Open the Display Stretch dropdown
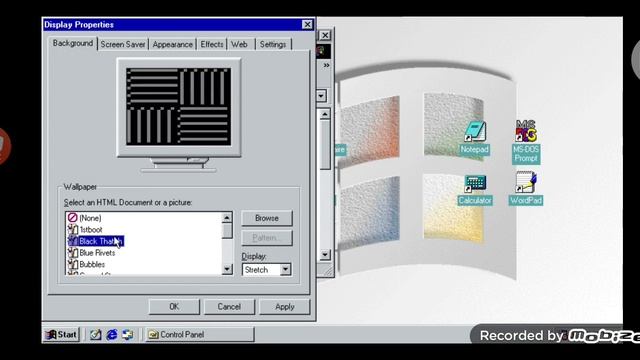The height and width of the screenshot is (360, 640). [285, 270]
